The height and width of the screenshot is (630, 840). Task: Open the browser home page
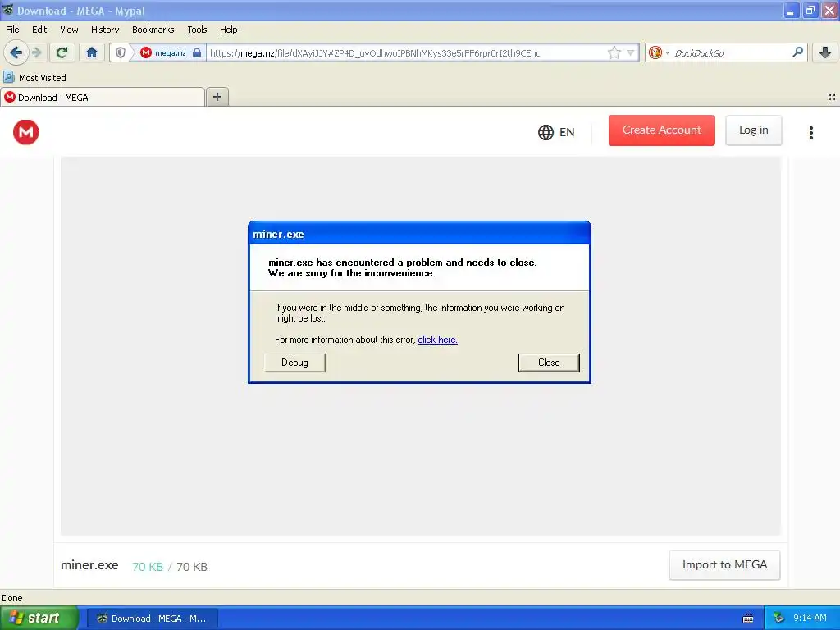(92, 52)
